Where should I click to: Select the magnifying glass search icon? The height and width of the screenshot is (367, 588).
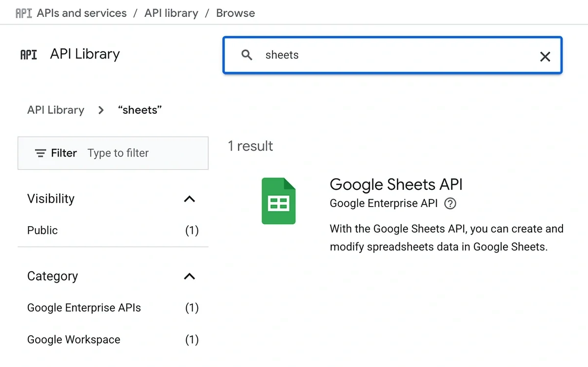tap(246, 55)
